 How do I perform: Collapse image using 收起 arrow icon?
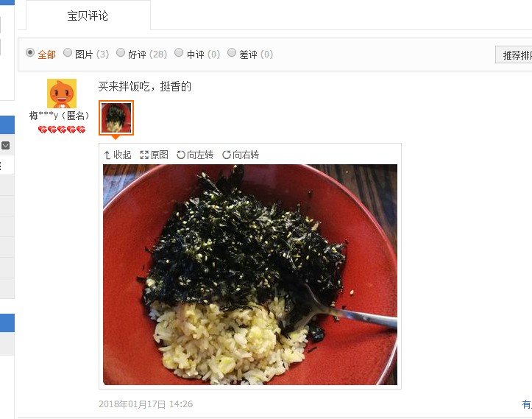107,155
